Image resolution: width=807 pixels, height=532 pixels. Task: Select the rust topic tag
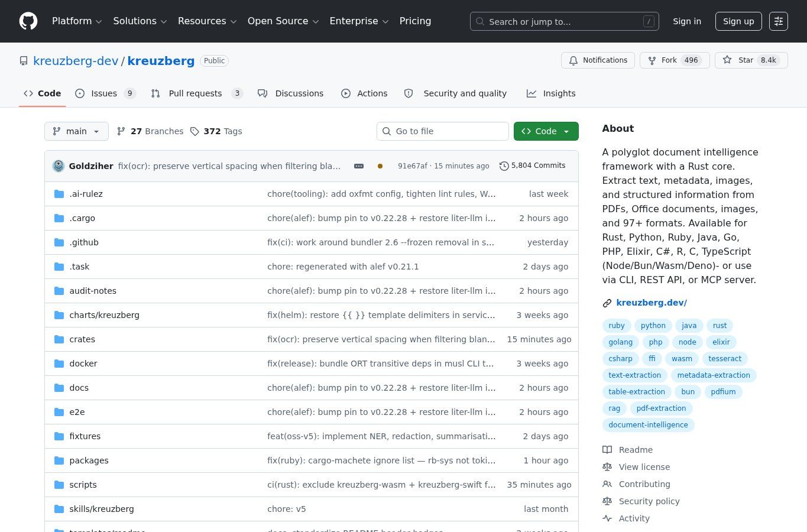[720, 326]
